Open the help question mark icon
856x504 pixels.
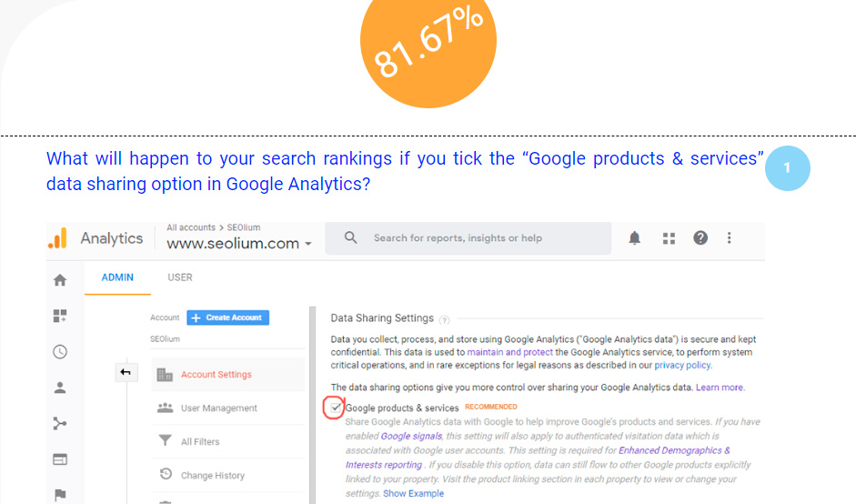coord(700,238)
